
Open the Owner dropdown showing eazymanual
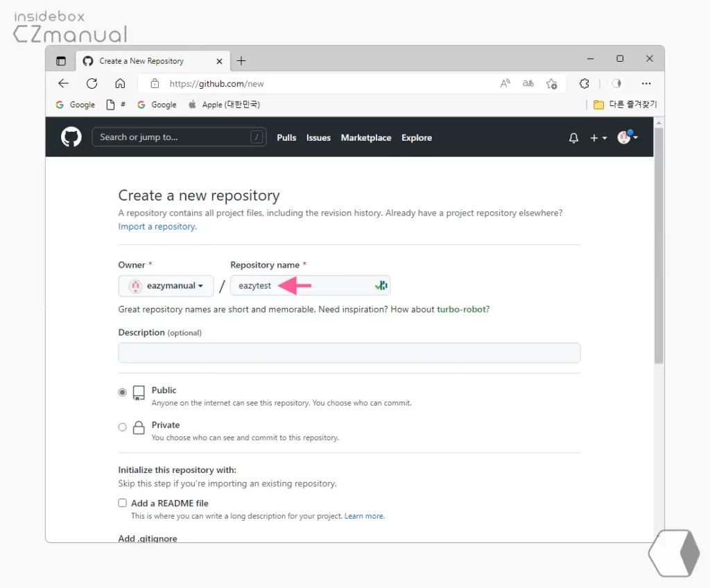[x=166, y=286]
